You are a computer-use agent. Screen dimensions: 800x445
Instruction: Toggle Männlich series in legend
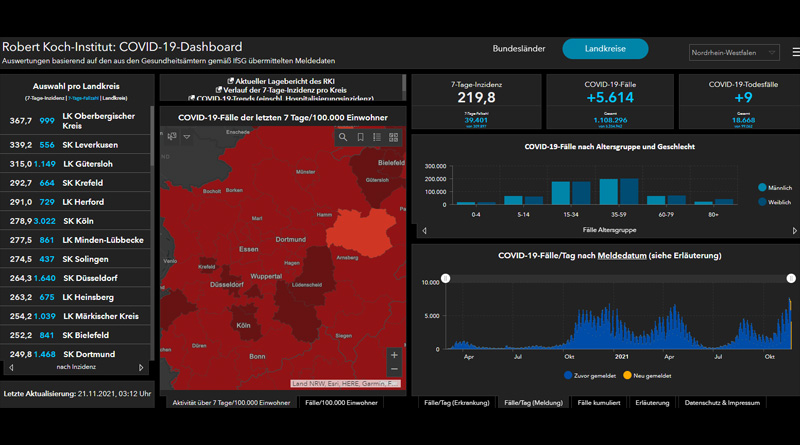click(775, 188)
